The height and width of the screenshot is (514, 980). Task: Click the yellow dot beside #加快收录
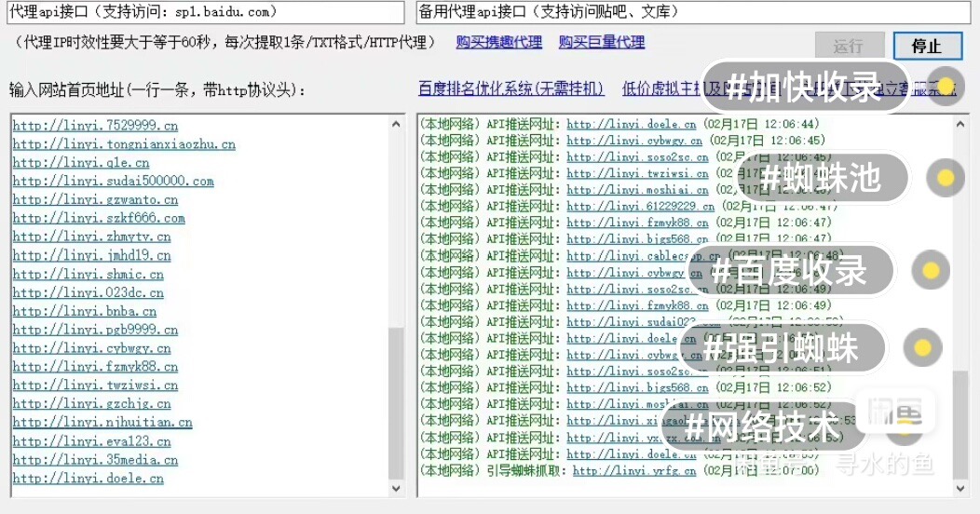click(x=946, y=88)
